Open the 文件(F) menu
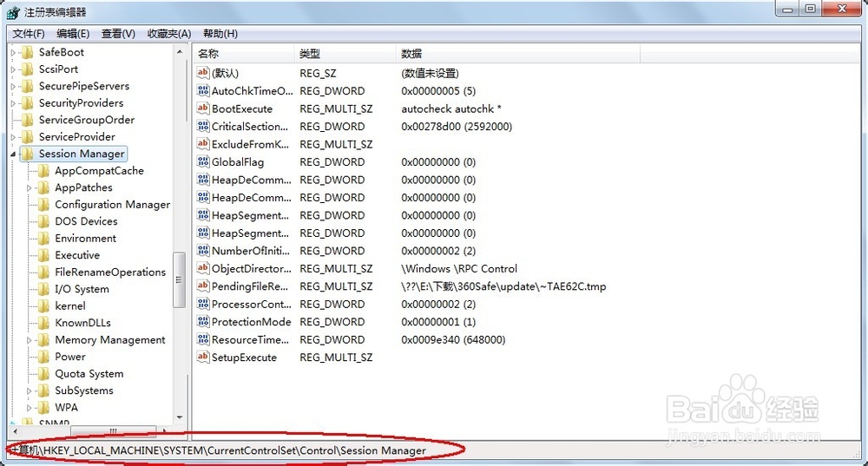Screen dimensions: 868x466 [29, 34]
